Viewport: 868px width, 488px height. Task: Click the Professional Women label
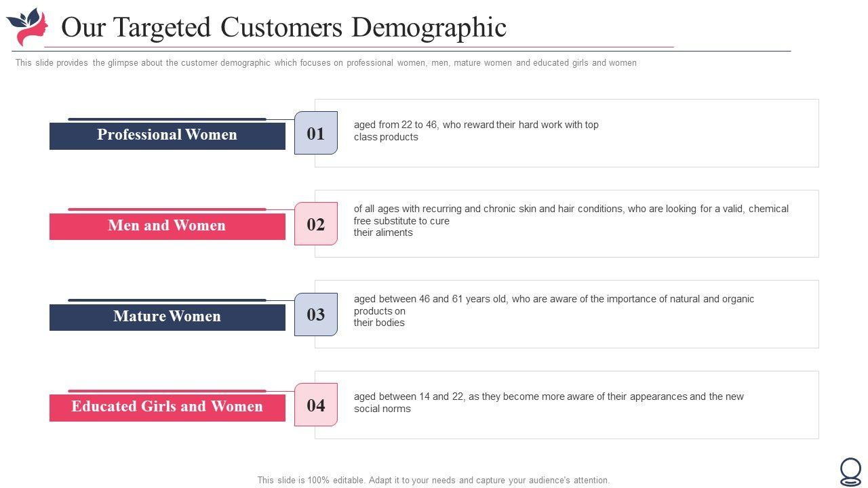[x=167, y=136]
